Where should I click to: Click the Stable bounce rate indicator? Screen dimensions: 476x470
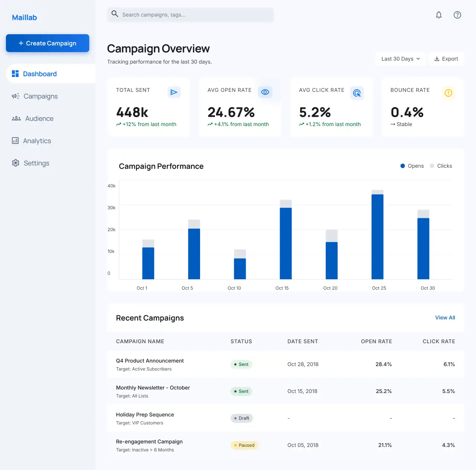[x=401, y=124]
